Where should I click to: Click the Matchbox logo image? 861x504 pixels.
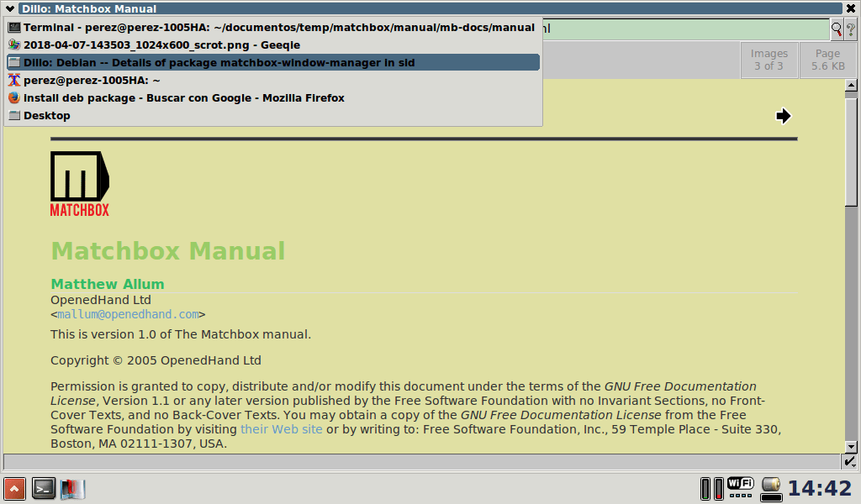click(x=80, y=184)
